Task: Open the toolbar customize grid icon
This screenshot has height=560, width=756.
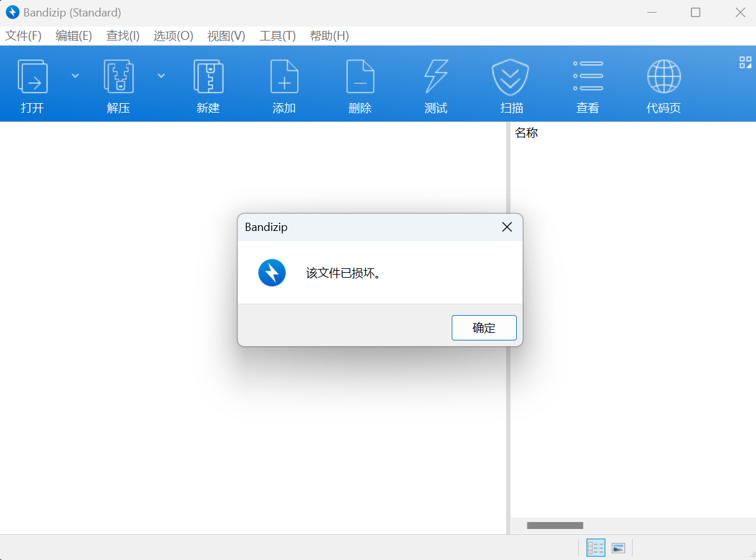Action: [x=745, y=62]
